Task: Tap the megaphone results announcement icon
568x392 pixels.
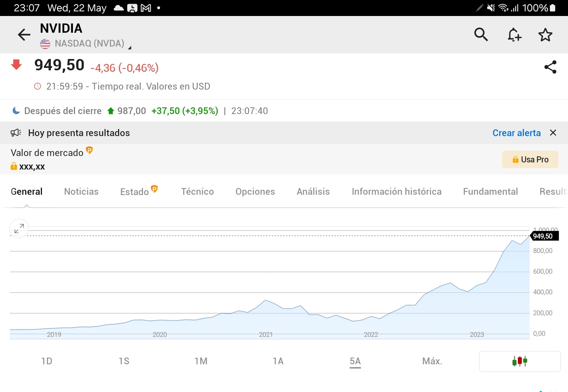Action: (16, 133)
